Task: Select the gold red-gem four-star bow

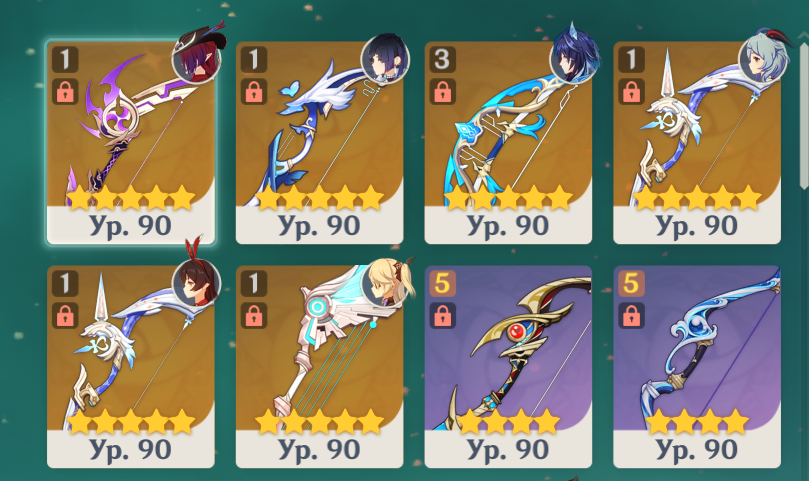Action: click(508, 366)
